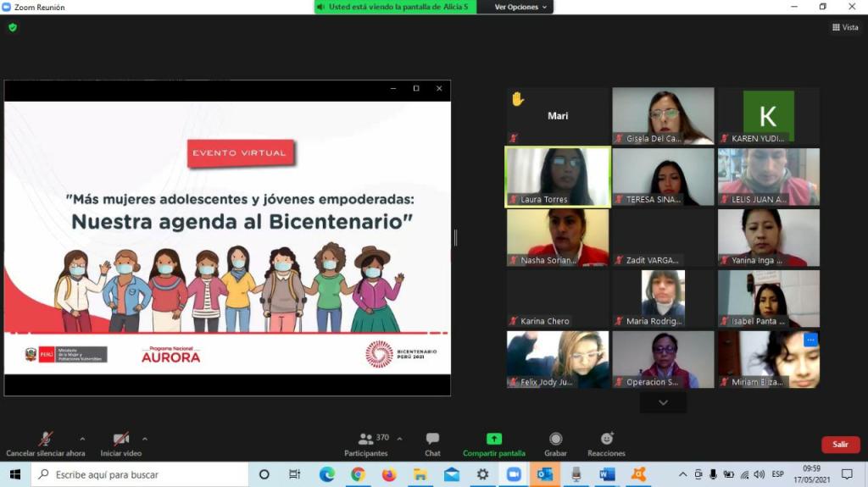Open the Chat panel

432,444
